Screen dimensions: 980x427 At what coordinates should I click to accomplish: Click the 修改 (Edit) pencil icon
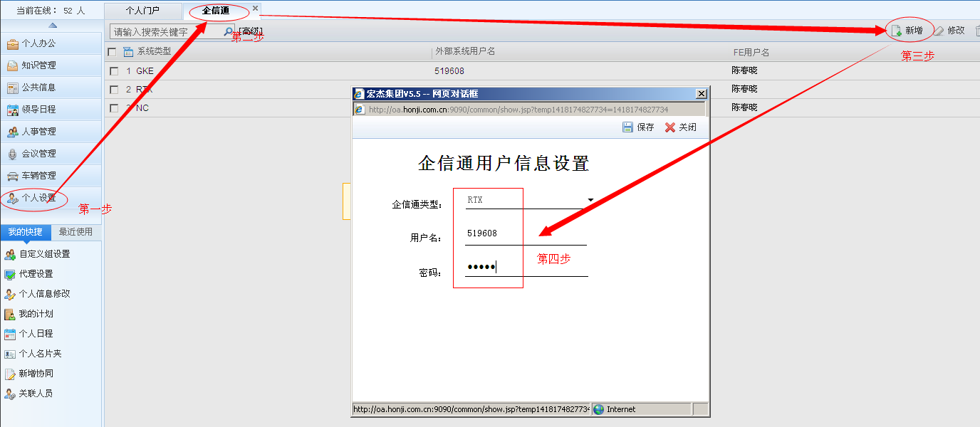point(939,31)
